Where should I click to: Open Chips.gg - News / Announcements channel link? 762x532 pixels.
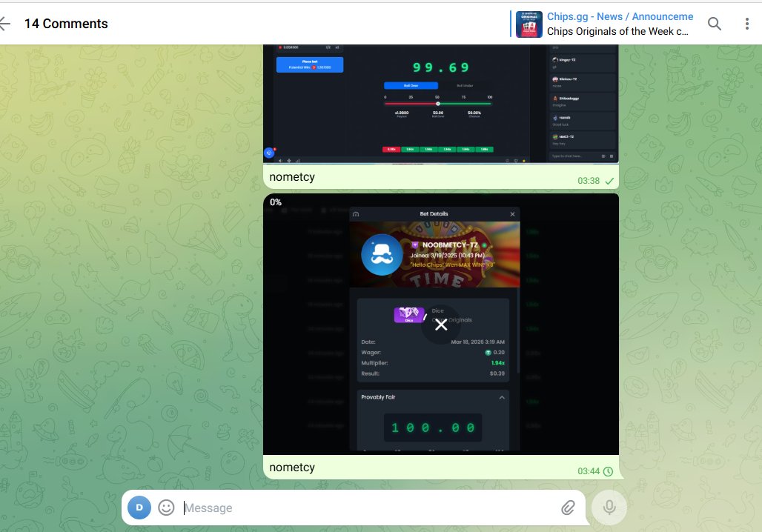pos(620,16)
